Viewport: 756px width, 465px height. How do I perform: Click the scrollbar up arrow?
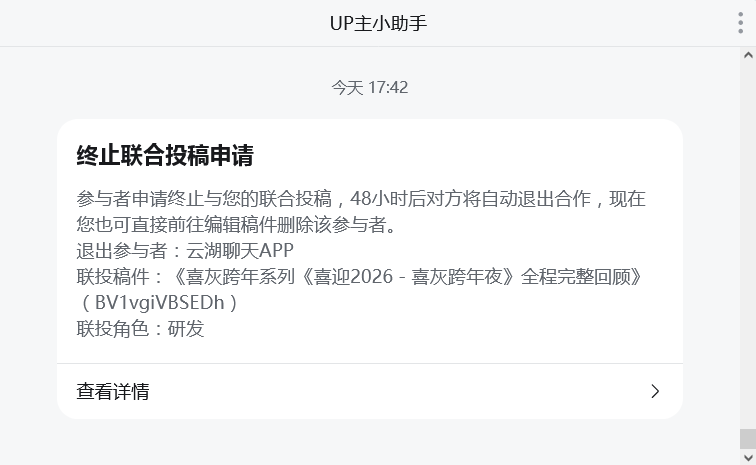tap(748, 55)
